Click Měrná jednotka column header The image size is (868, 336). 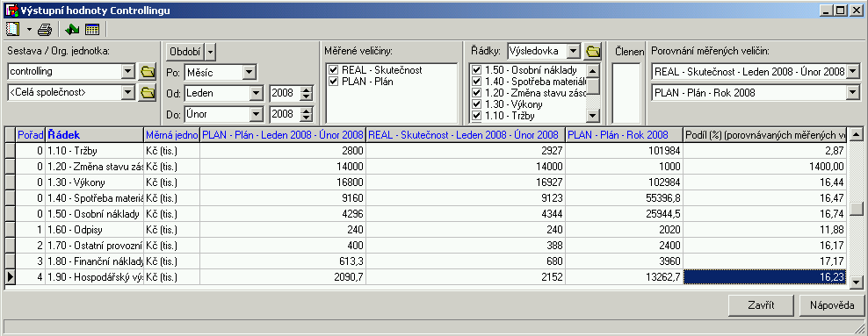[171, 135]
